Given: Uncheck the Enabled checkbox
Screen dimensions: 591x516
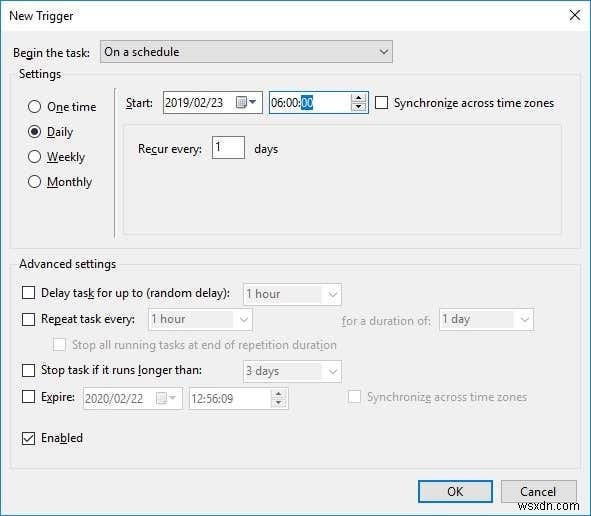Looking at the screenshot, I should pyautogui.click(x=28, y=438).
